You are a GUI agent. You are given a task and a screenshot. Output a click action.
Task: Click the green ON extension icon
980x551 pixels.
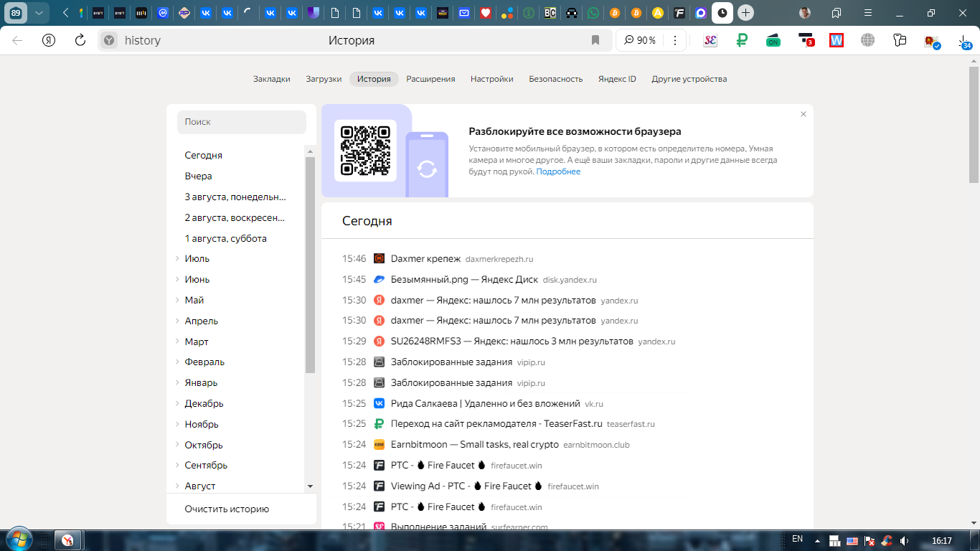[x=773, y=40]
